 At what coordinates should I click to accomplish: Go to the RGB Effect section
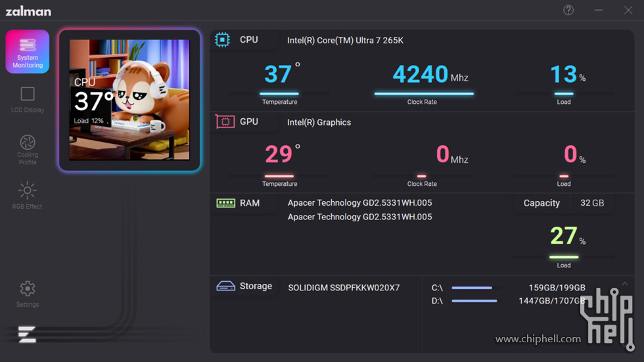[27, 195]
